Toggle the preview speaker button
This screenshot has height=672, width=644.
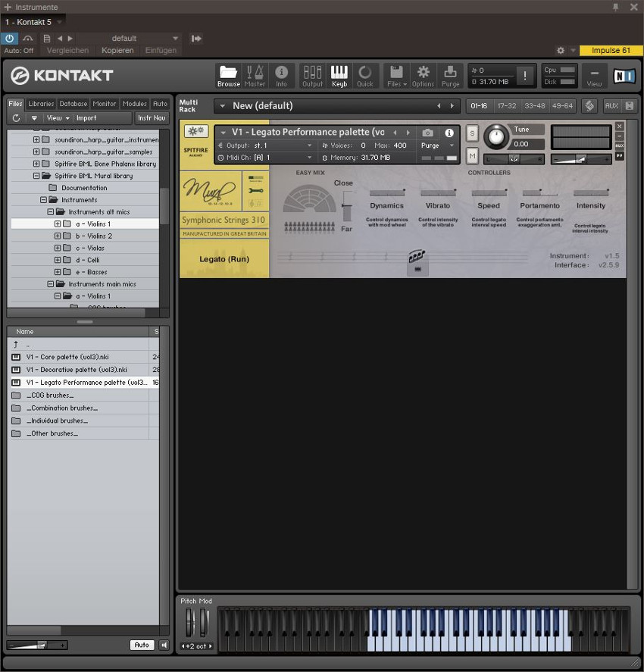(164, 645)
